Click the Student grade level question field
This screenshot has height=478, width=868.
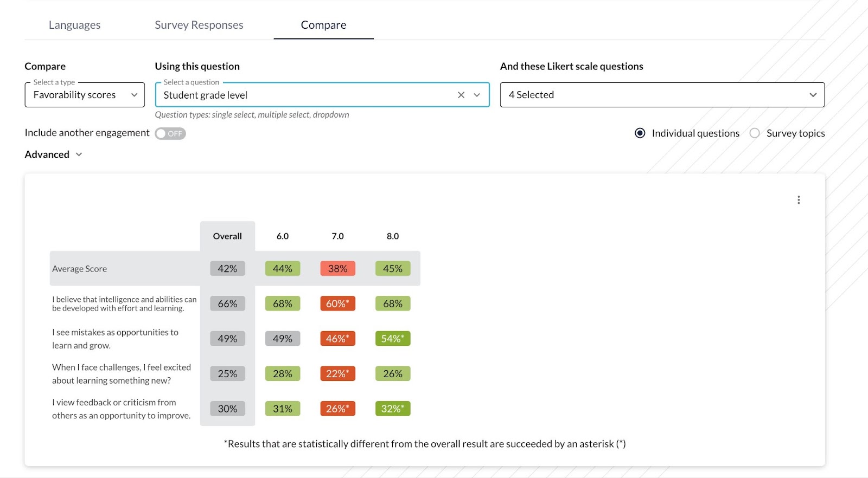coord(304,95)
